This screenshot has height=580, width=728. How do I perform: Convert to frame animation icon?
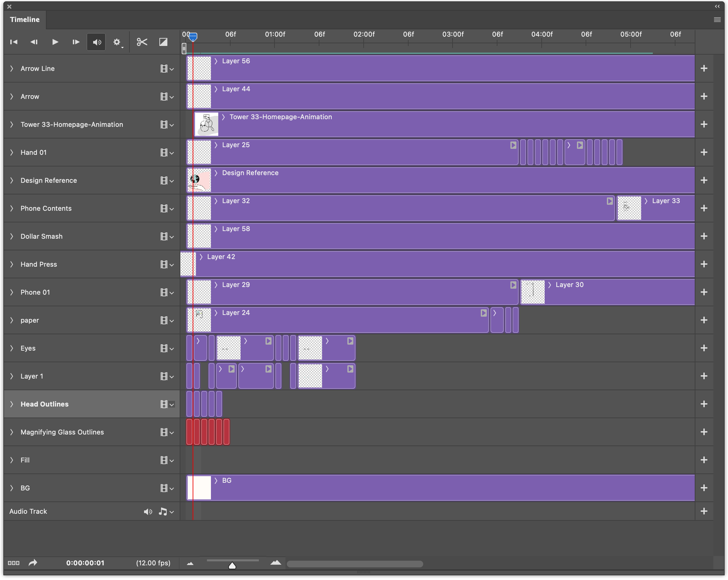click(x=14, y=563)
